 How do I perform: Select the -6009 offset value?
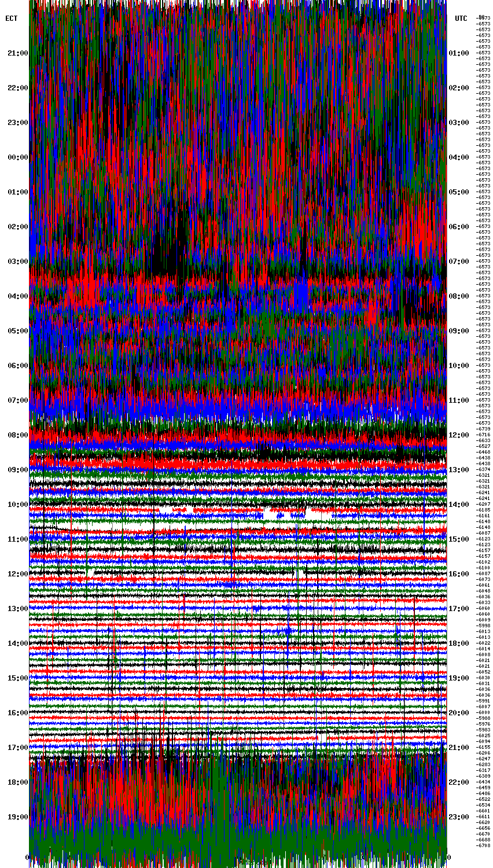(x=483, y=620)
